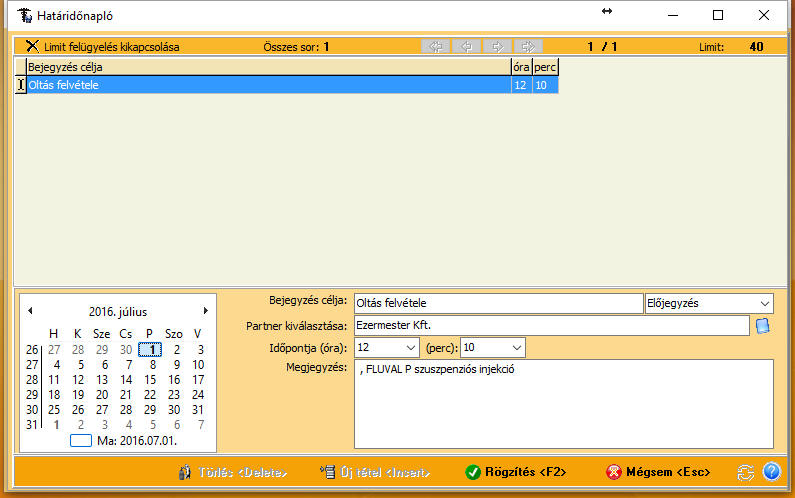
Task: Select July 9 in the calendar
Action: [176, 365]
